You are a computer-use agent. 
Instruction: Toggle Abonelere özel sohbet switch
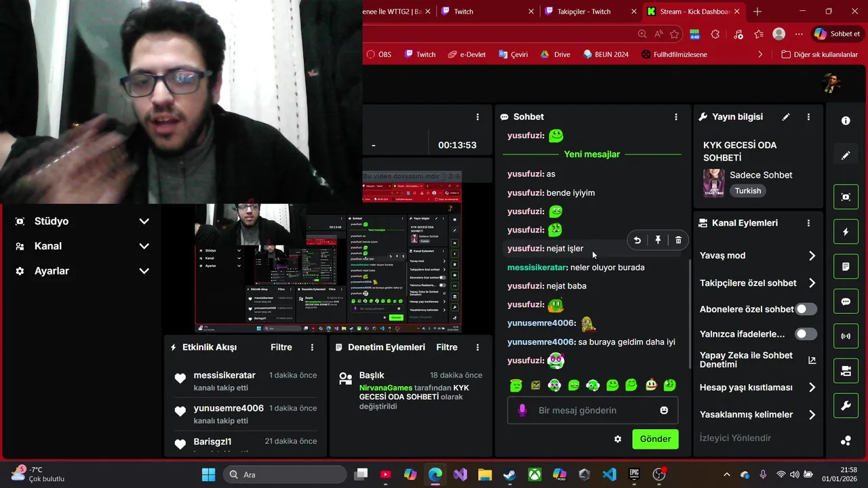[x=806, y=309]
